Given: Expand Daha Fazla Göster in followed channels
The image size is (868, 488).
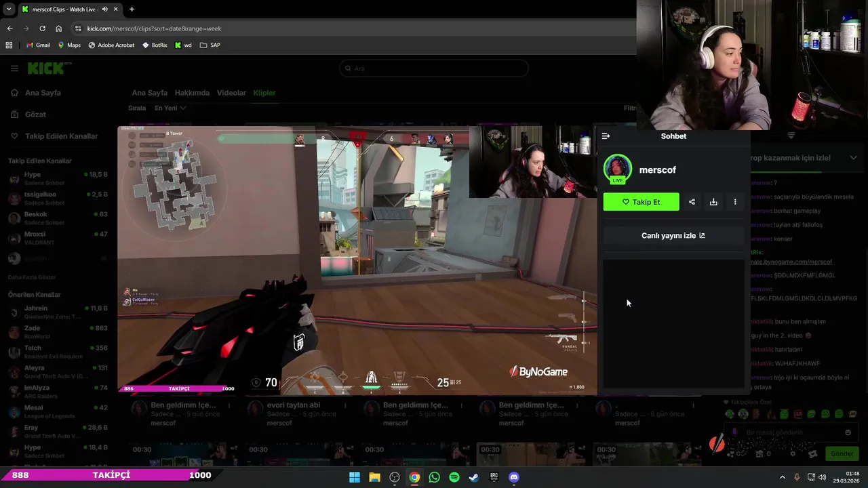Looking at the screenshot, I should coord(32,277).
